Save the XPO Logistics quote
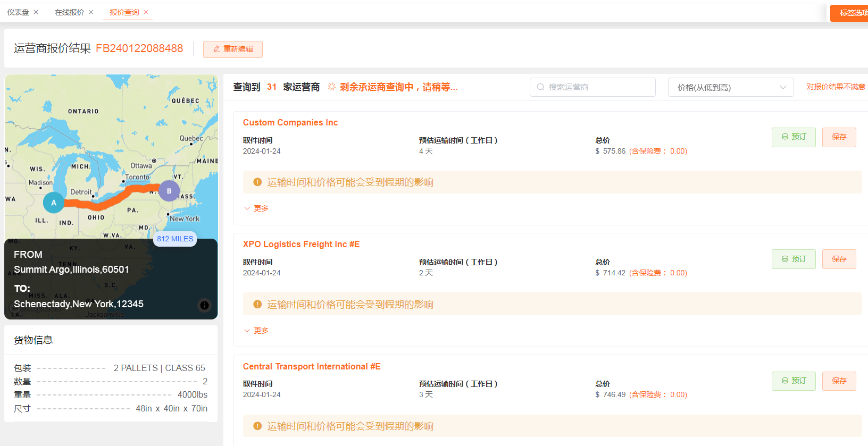Screen dimensions: 868x446 (x=839, y=259)
